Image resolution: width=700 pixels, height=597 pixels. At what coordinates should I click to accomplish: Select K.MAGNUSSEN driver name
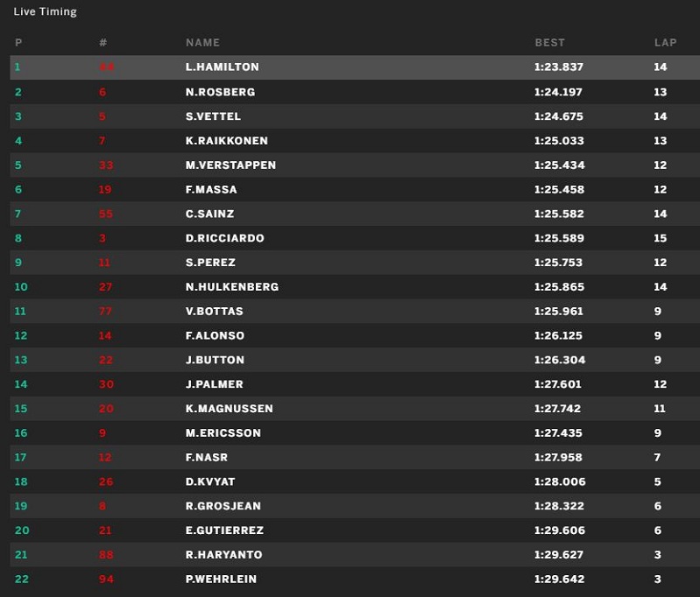pyautogui.click(x=229, y=409)
